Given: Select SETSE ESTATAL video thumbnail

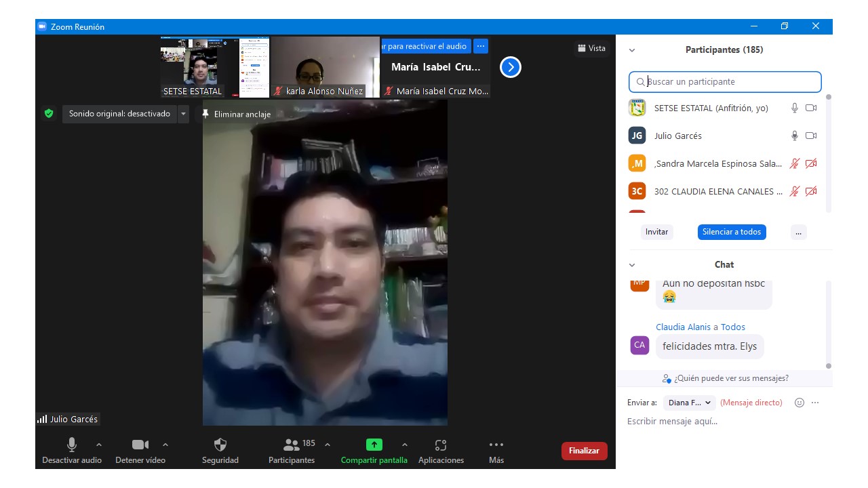Looking at the screenshot, I should point(215,67).
